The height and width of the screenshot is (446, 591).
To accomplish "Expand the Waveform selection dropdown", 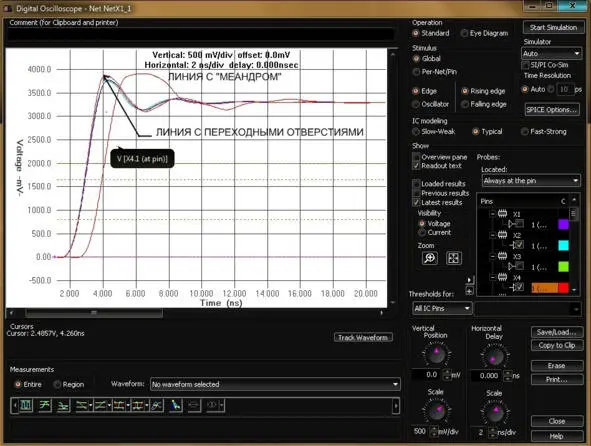I will point(275,384).
